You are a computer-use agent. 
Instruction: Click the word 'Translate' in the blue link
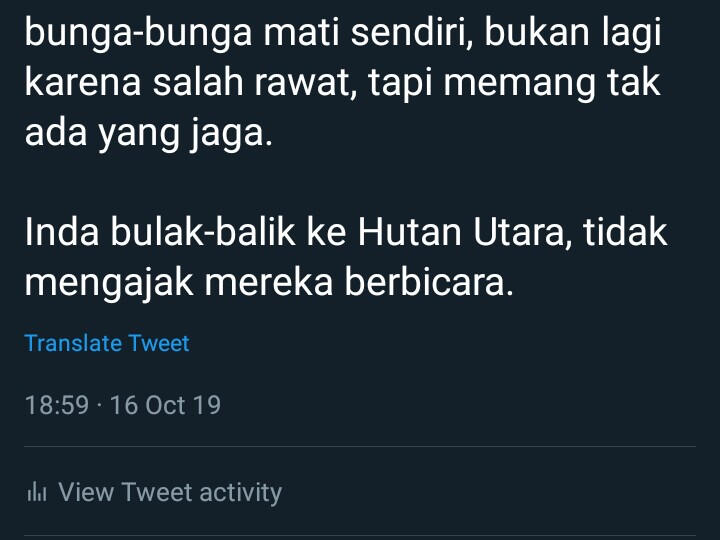[x=73, y=343]
